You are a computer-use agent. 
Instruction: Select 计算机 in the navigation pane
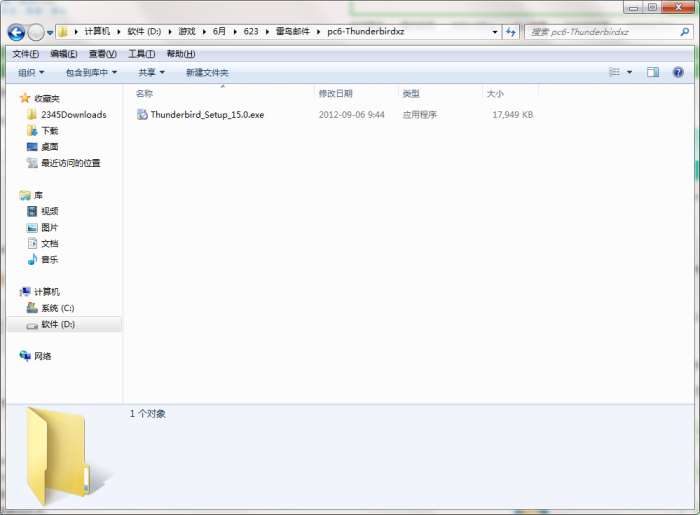tap(47, 292)
